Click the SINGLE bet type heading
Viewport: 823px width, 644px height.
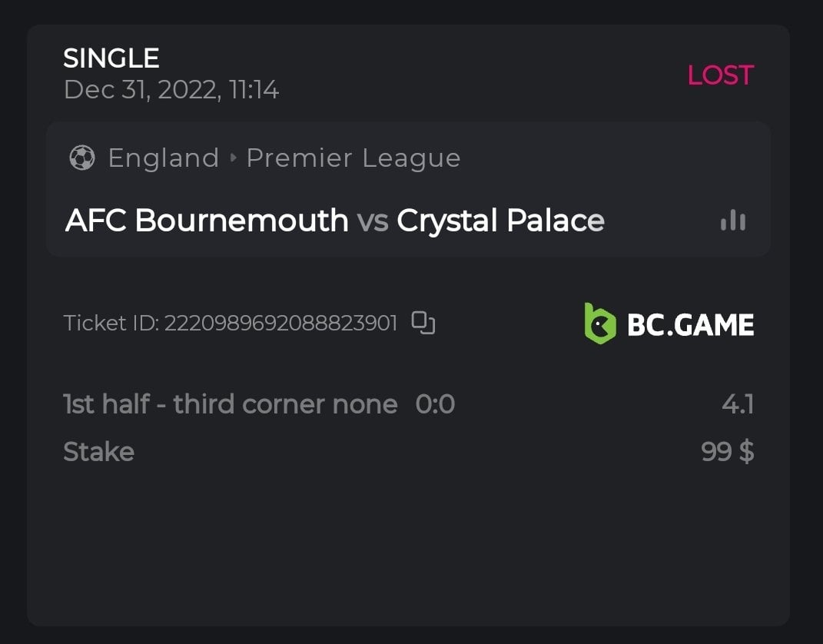[111, 58]
